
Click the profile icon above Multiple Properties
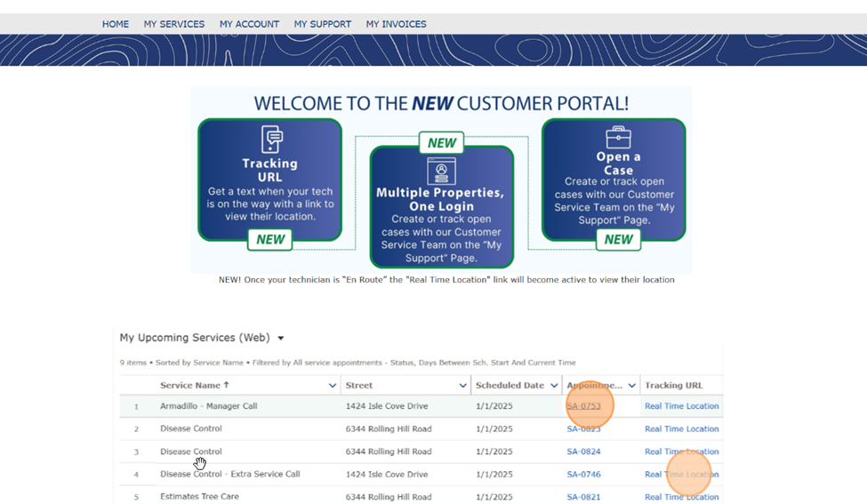click(441, 171)
